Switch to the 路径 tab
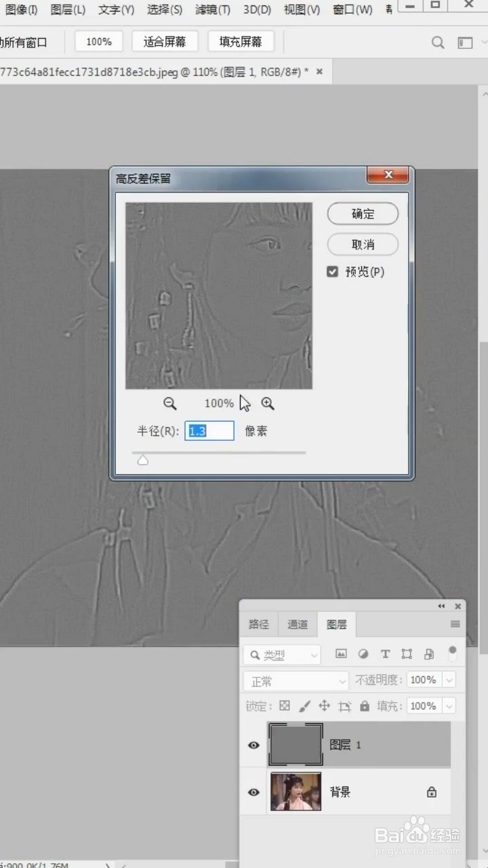The image size is (488, 868). point(259,625)
